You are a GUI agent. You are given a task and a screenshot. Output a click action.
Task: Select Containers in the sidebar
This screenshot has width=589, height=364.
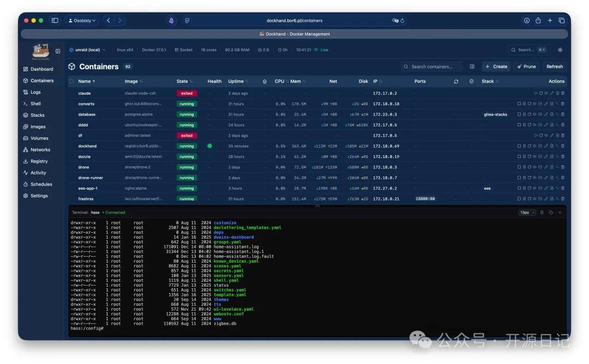click(x=39, y=81)
